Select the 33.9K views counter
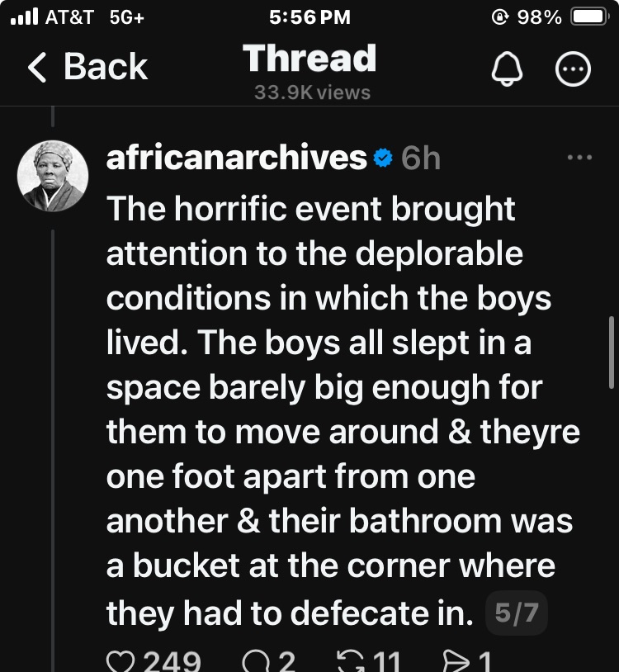 point(312,92)
